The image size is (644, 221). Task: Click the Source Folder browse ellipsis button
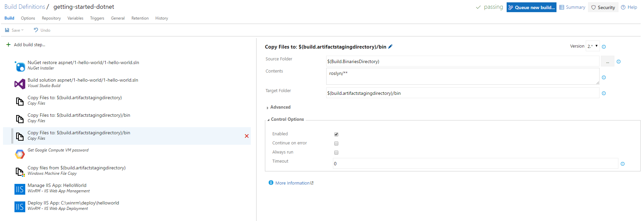coord(608,61)
